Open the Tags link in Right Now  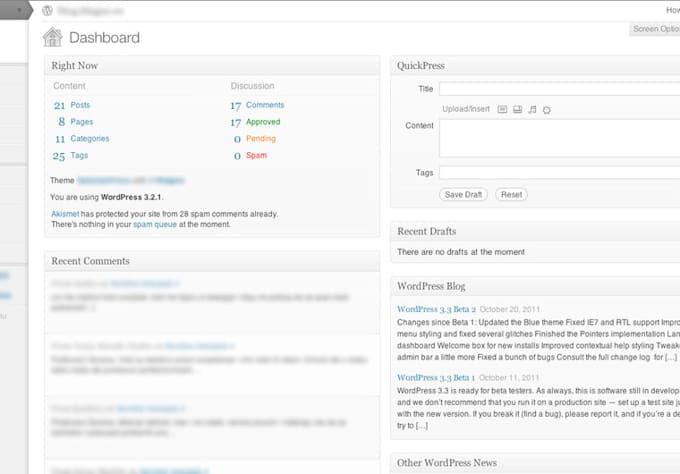tap(79, 155)
